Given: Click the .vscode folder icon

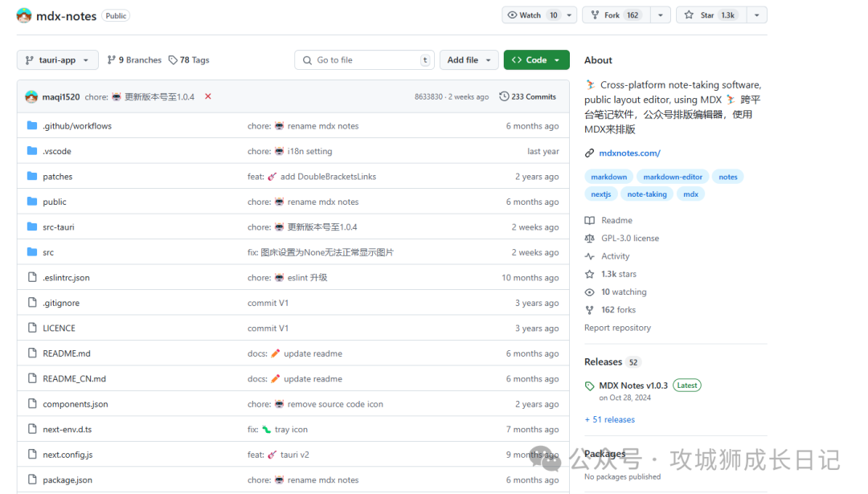Looking at the screenshot, I should 32,151.
